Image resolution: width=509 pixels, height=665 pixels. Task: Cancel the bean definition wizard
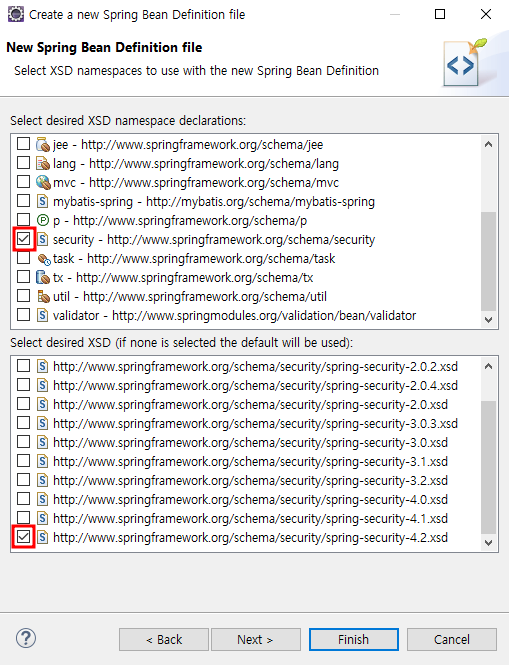tap(452, 640)
